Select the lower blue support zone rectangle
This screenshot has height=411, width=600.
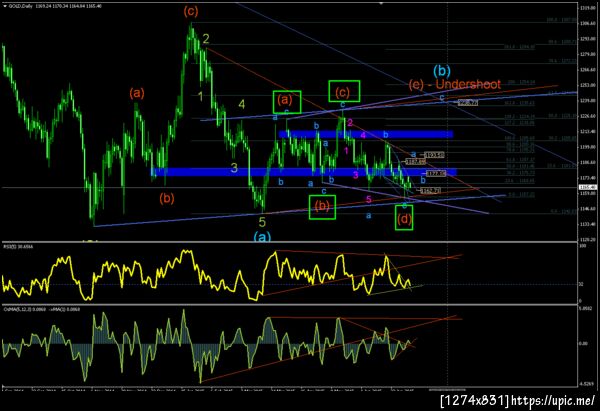(304, 172)
